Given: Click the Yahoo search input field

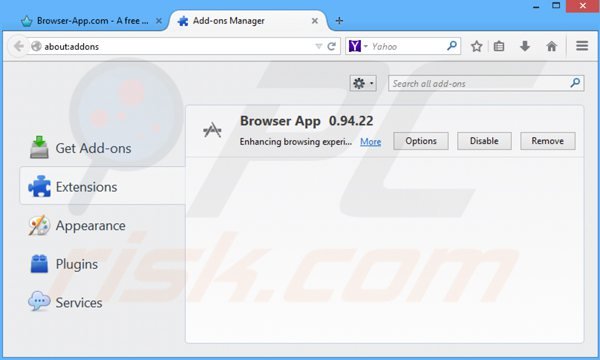Looking at the screenshot, I should pos(408,46).
